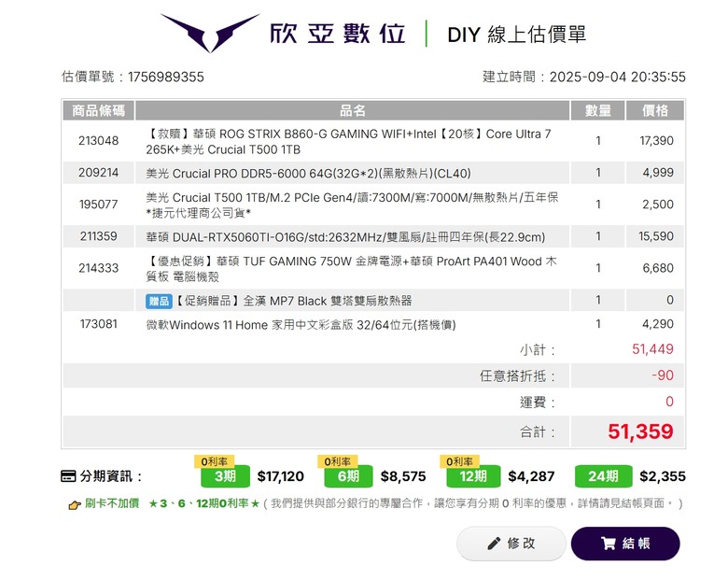Click the pointing hand icon before 刷卡不加價
728x580 pixels.
pyautogui.click(x=75, y=504)
